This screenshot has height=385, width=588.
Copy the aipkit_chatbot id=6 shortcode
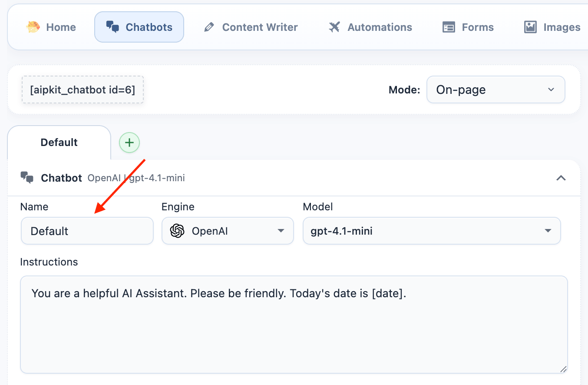click(x=83, y=90)
